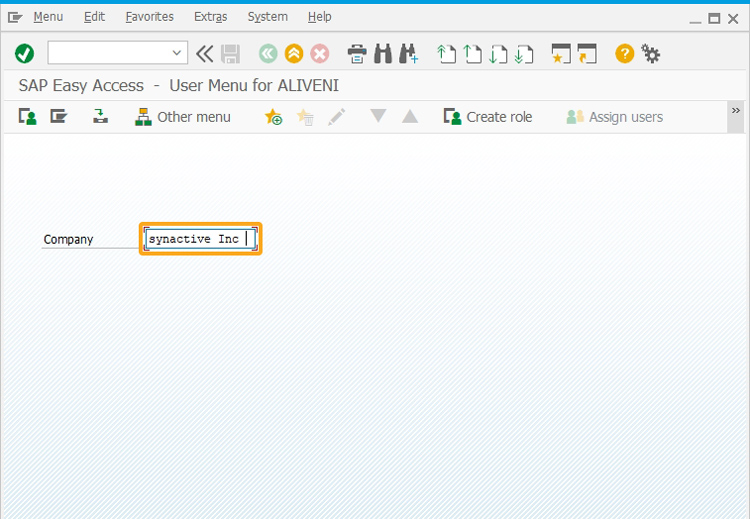The width and height of the screenshot is (750, 519).
Task: Click the Assign users button
Action: tap(614, 117)
